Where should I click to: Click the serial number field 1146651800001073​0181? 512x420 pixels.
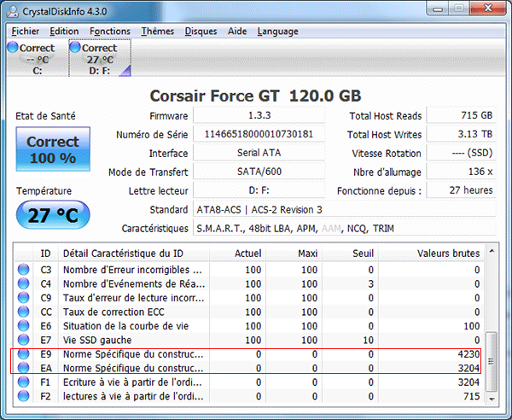(259, 134)
